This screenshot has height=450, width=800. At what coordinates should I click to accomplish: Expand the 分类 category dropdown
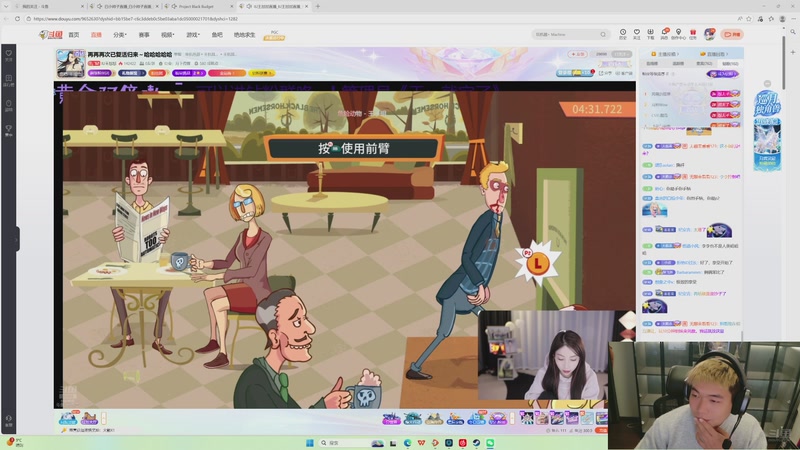tap(119, 35)
